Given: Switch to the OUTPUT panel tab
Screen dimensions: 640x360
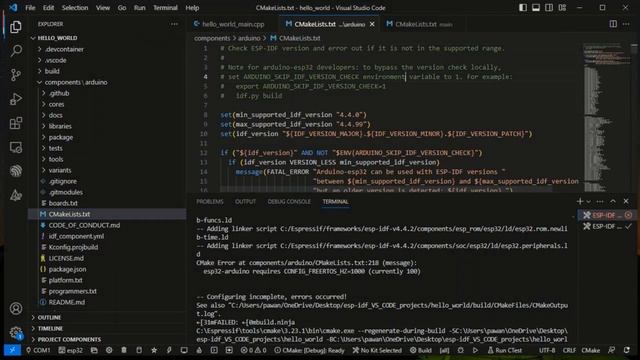Looking at the screenshot, I should (x=245, y=202).
